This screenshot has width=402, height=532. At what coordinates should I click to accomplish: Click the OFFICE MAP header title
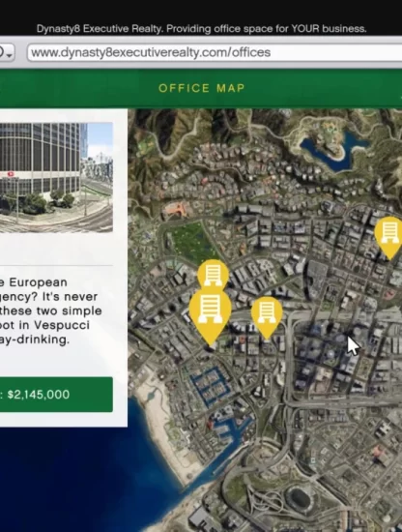point(202,88)
